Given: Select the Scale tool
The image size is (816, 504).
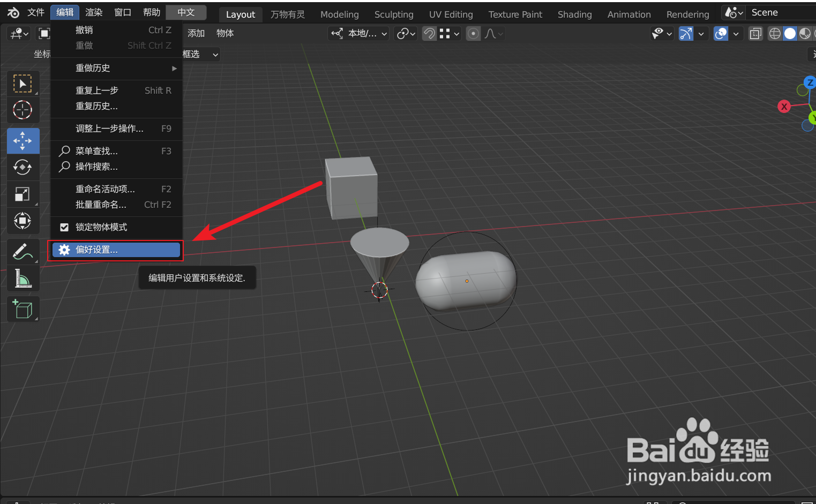Looking at the screenshot, I should click(x=23, y=194).
